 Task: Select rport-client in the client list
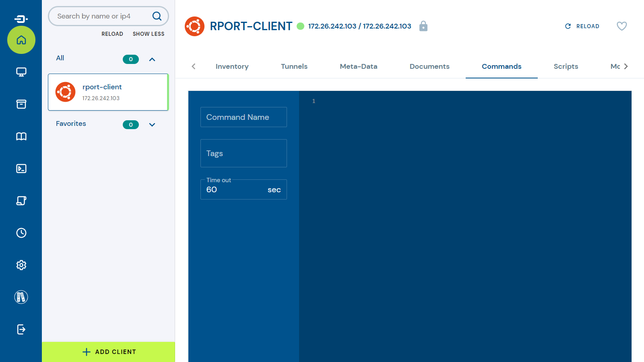pyautogui.click(x=108, y=92)
